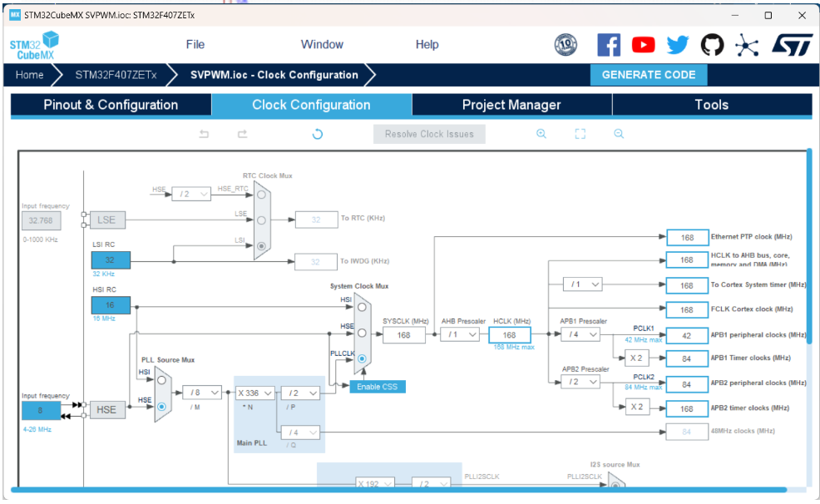Open the APB2 Prescaler /2 dropdown
Screen dimensions: 820x504
click(x=580, y=383)
